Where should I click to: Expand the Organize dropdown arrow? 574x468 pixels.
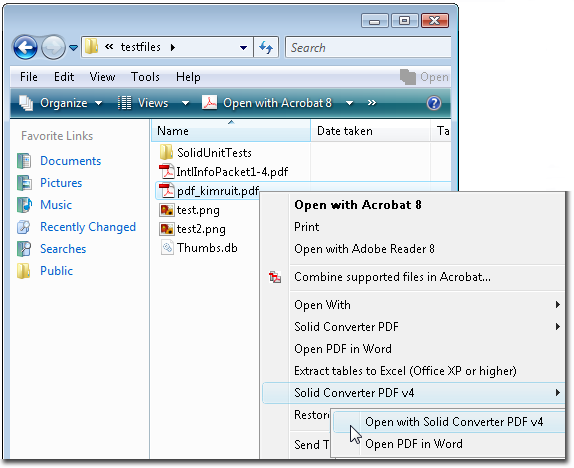[x=98, y=103]
